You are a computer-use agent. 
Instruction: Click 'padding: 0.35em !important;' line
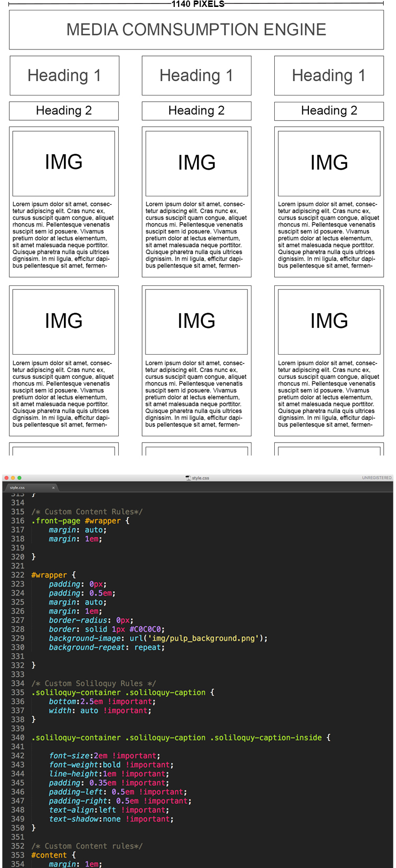pyautogui.click(x=109, y=782)
